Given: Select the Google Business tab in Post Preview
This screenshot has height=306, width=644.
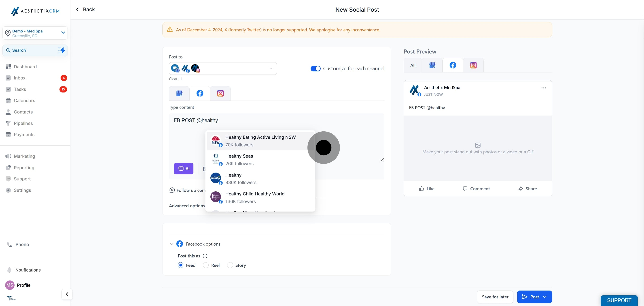Looking at the screenshot, I should (x=432, y=65).
